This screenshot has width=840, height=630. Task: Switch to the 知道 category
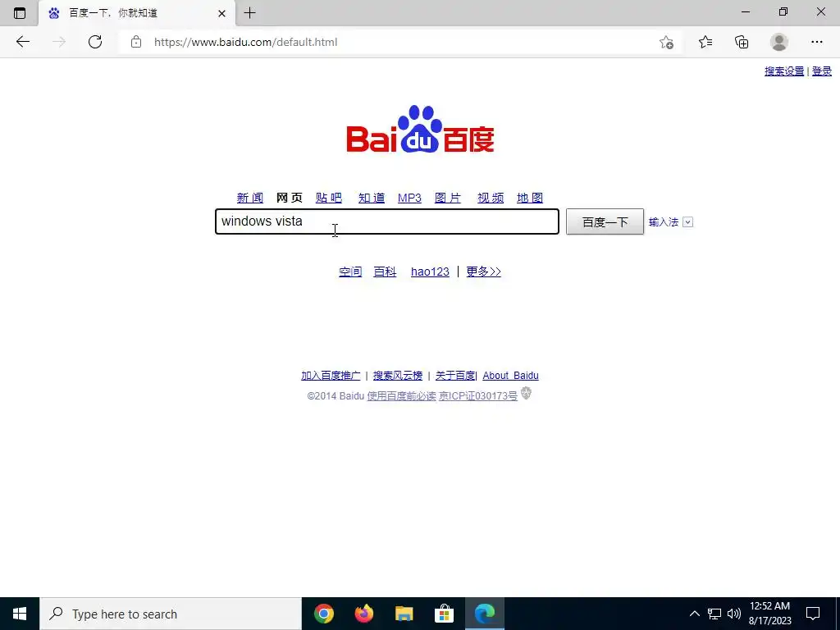pyautogui.click(x=372, y=198)
